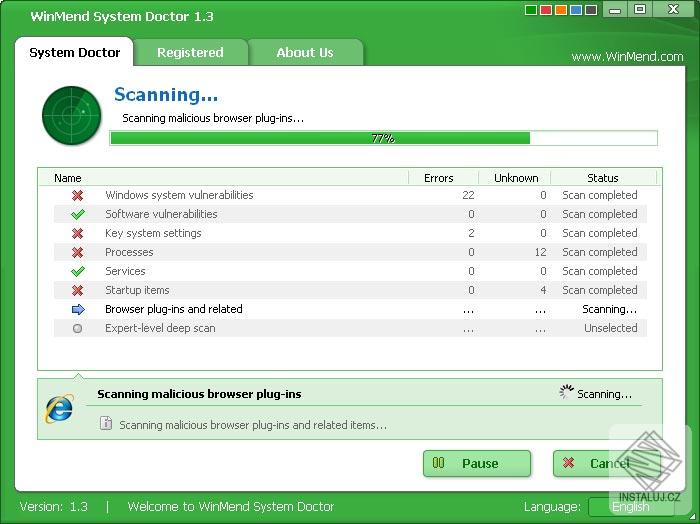Select the Processes row name
This screenshot has height=524, width=700.
pyautogui.click(x=129, y=252)
